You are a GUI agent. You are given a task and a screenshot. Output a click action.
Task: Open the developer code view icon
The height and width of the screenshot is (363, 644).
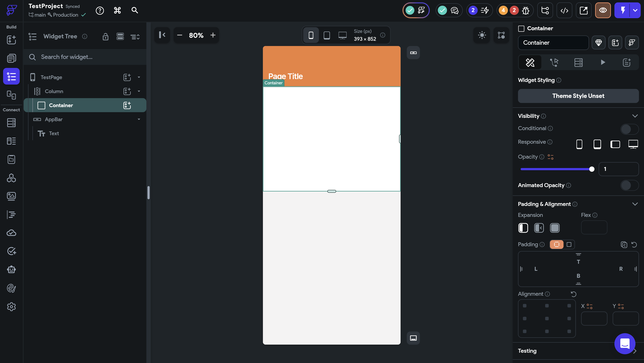pyautogui.click(x=564, y=11)
